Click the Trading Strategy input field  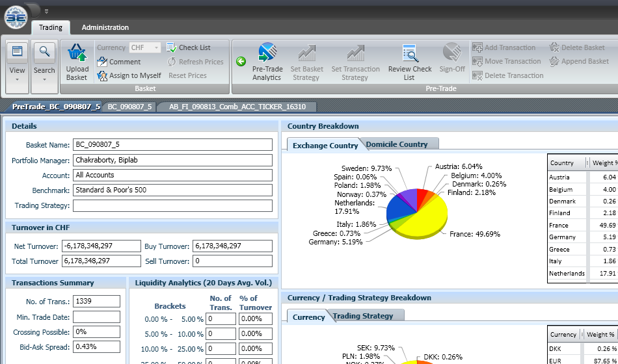point(172,206)
